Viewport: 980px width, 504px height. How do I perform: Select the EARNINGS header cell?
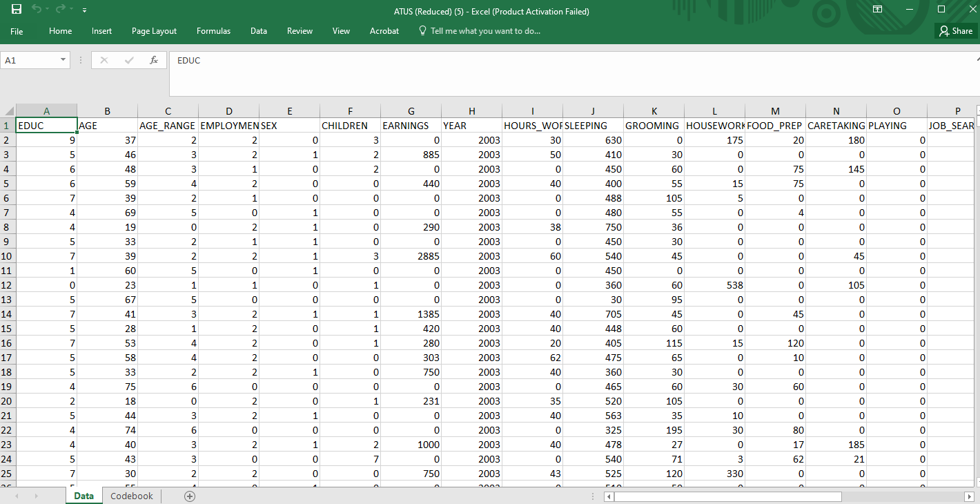411,126
